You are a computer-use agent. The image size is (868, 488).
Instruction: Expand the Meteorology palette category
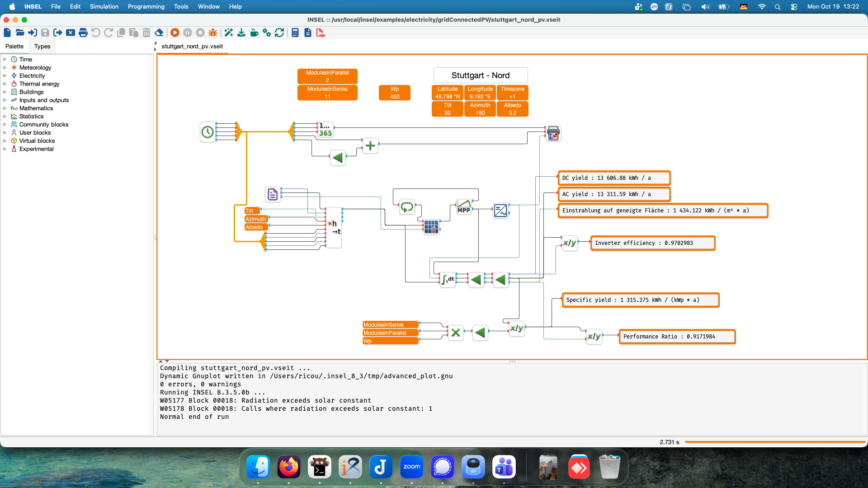[5, 67]
